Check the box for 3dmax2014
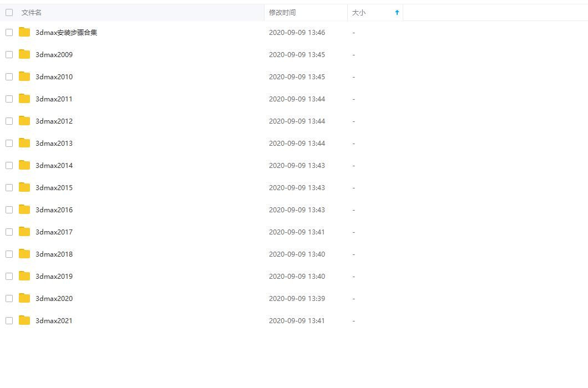 (9, 165)
